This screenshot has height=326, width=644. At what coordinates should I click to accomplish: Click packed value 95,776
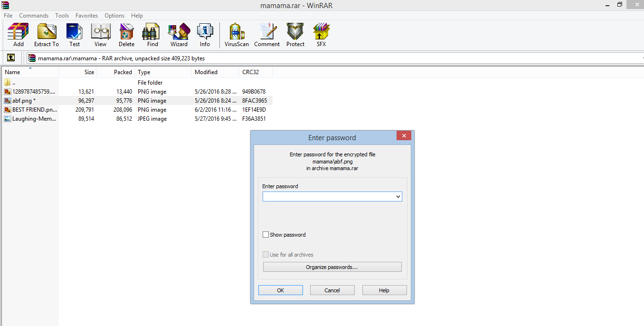(123, 101)
